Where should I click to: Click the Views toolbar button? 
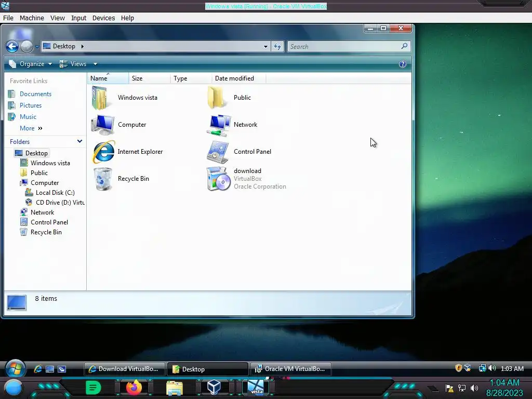(73, 64)
